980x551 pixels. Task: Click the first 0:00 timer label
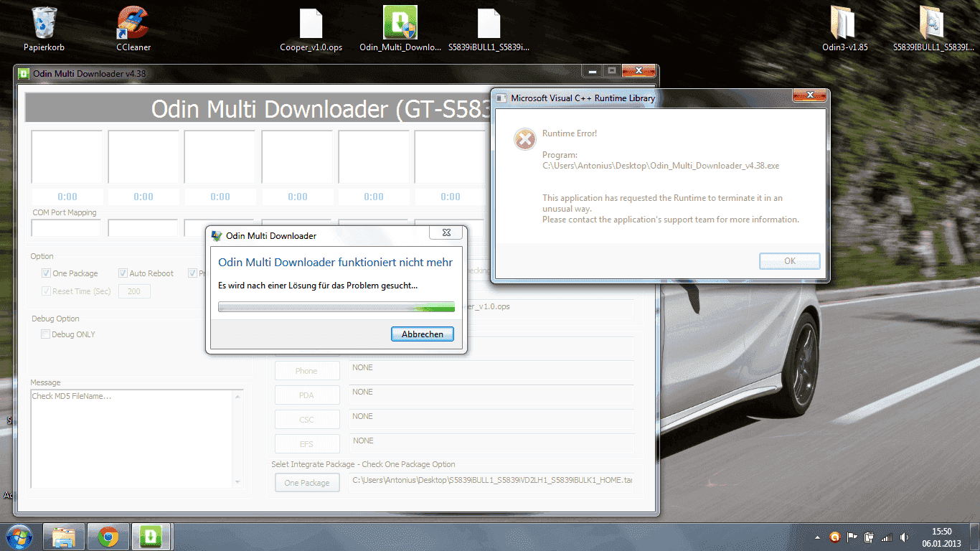pyautogui.click(x=67, y=197)
